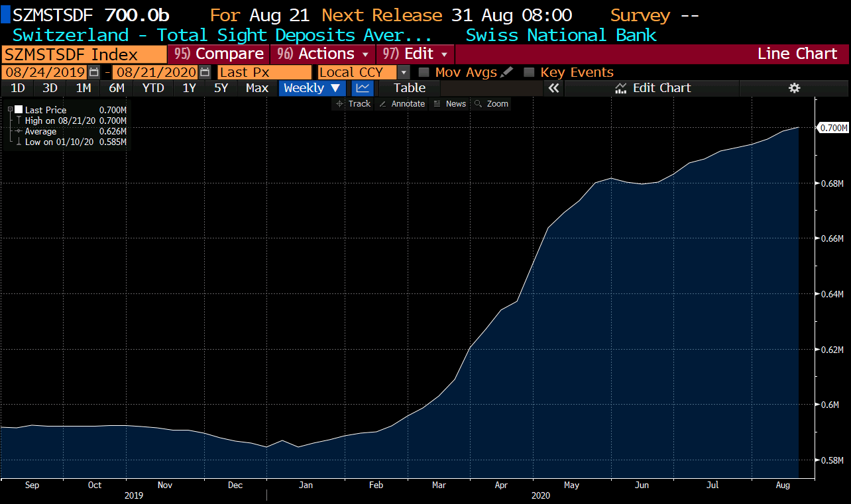Click the Line Chart title label
This screenshot has height=504, width=851.
797,54
